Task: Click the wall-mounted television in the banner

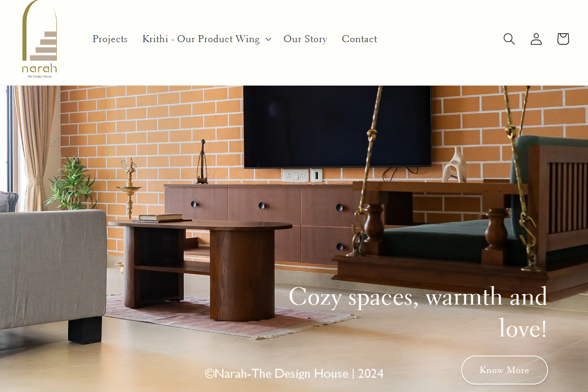Action: coord(337,126)
